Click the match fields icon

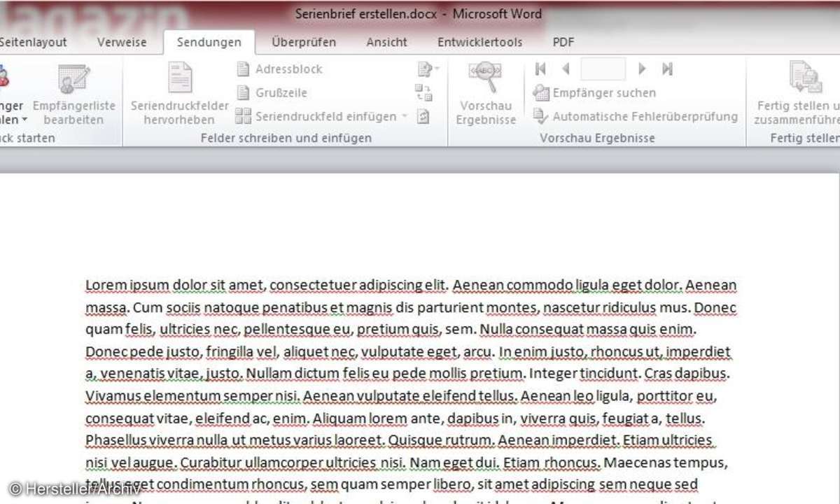(x=423, y=92)
